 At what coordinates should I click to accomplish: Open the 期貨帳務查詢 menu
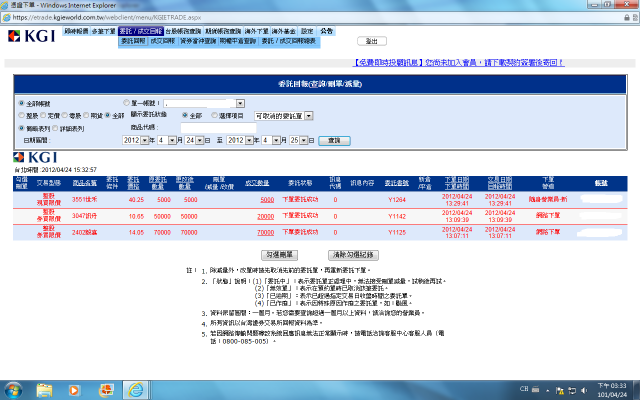click(223, 31)
